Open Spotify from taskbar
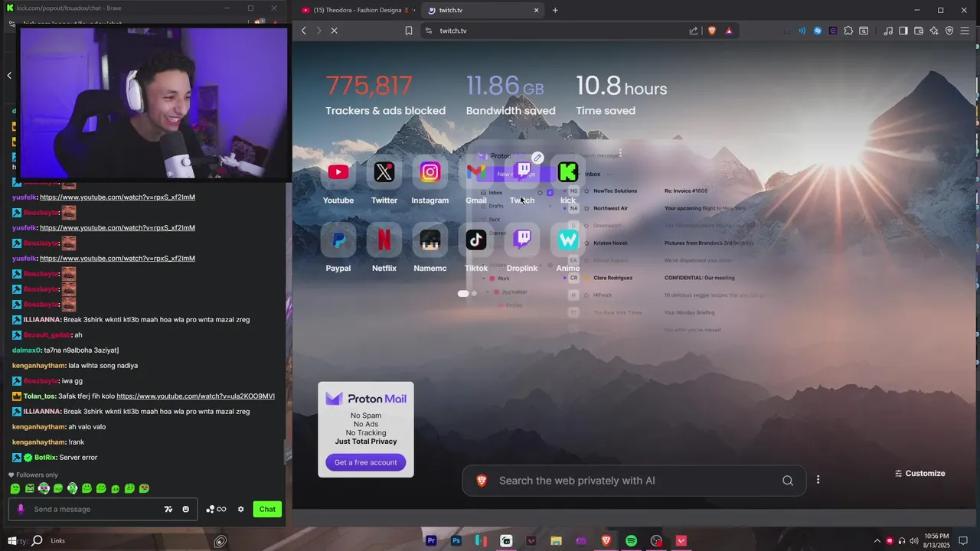This screenshot has height=551, width=980. [631, 541]
